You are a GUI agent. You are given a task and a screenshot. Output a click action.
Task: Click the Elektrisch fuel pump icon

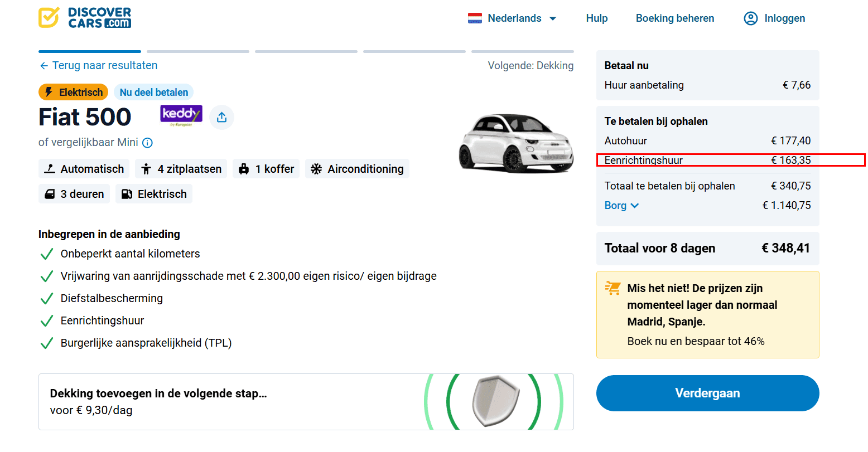tap(127, 194)
